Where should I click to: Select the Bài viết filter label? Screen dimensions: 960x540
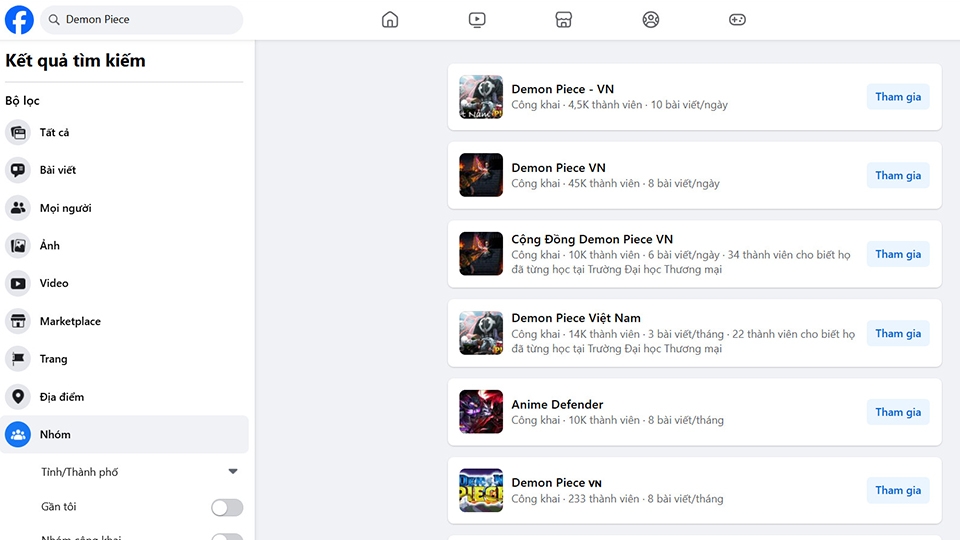[58, 170]
